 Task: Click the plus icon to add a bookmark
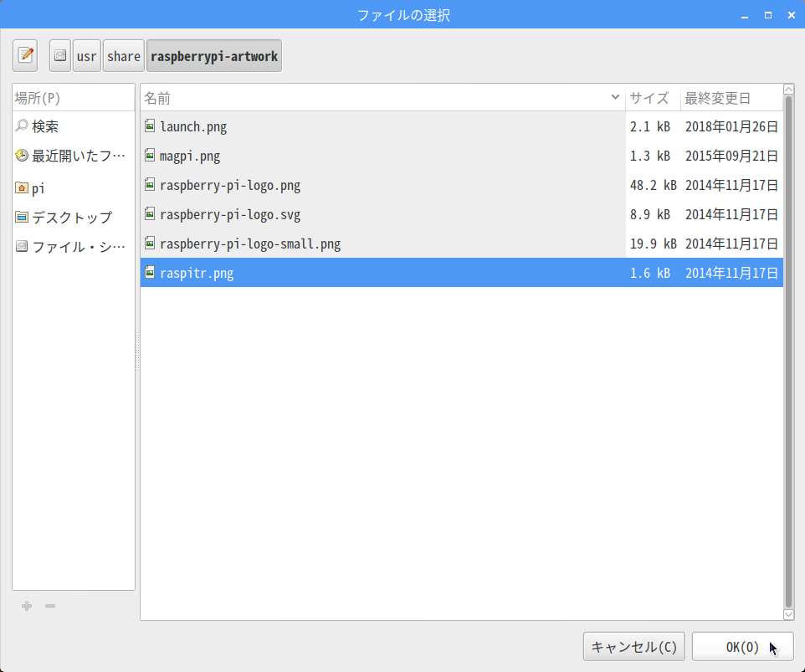coord(27,606)
